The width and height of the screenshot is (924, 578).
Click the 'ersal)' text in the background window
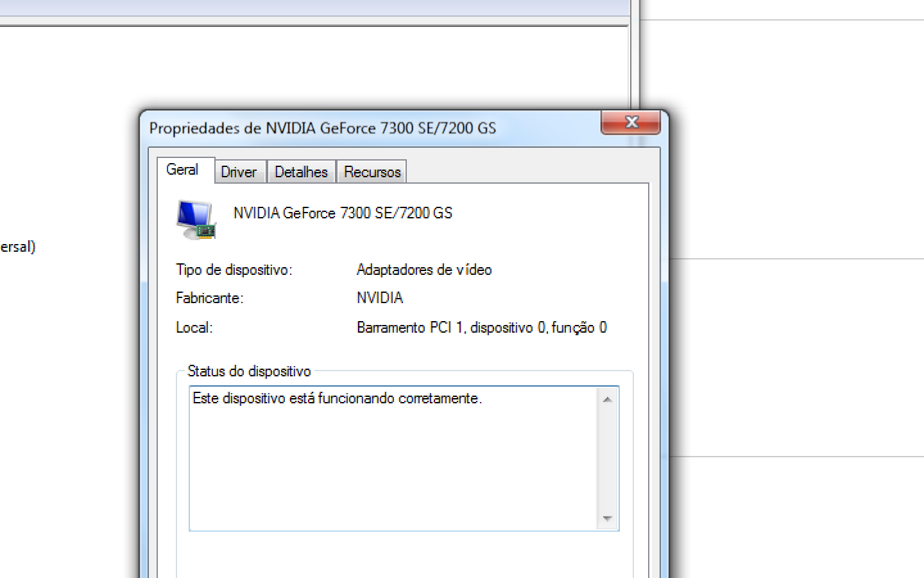click(18, 247)
